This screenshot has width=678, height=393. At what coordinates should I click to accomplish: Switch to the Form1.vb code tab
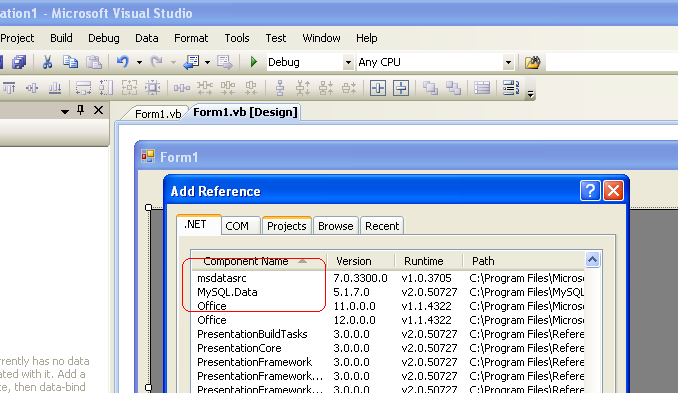coord(157,114)
